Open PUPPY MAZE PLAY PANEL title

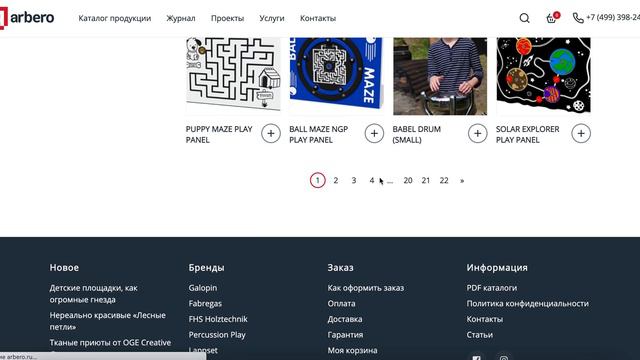coord(219,134)
